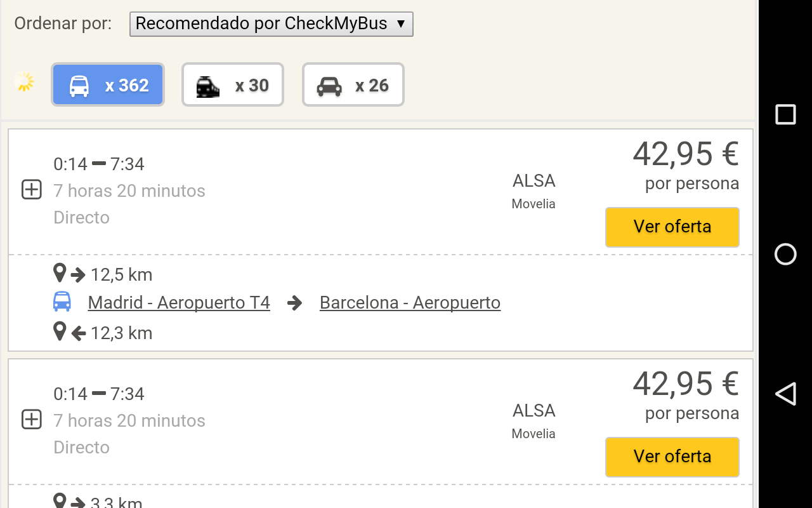The width and height of the screenshot is (812, 508).
Task: Select the bus results filter x 362
Action: 108,84
